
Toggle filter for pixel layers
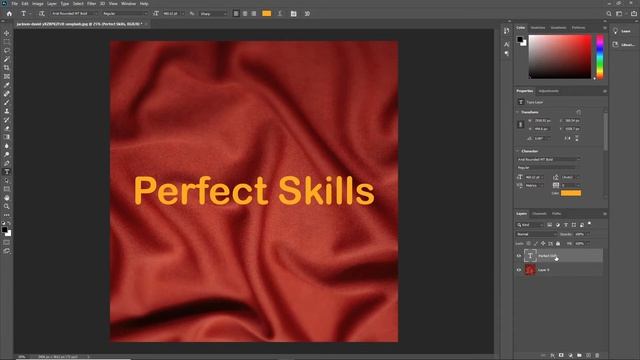tap(549, 225)
